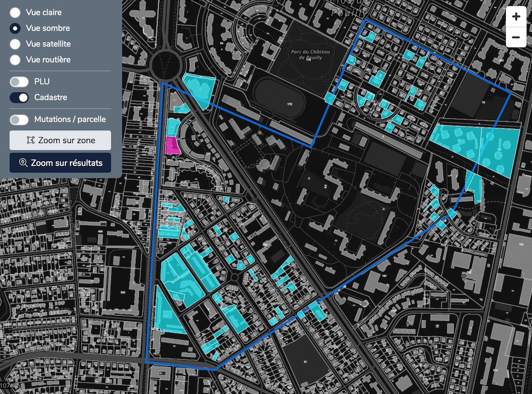Click the cyan parcel beside the roundabout
Image resolution: width=532 pixels, height=394 pixels.
click(199, 88)
